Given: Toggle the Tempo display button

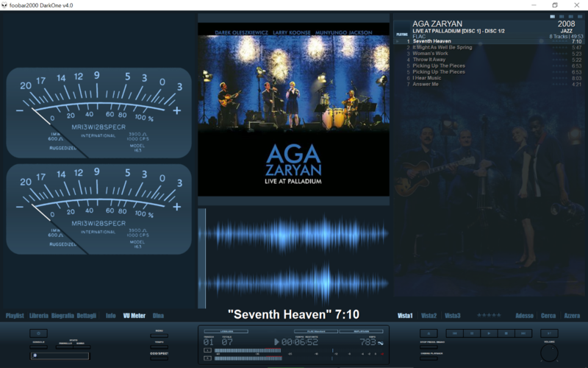Looking at the screenshot, I should (159, 346).
